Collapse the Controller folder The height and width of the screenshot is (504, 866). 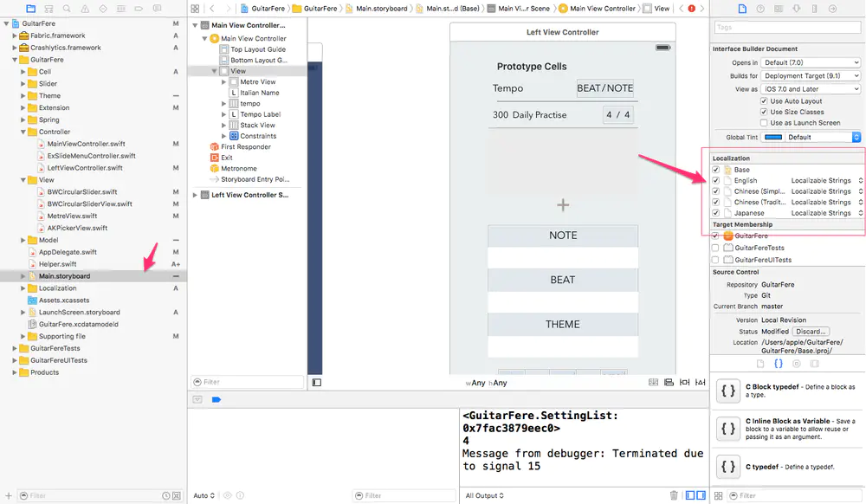coord(23,132)
